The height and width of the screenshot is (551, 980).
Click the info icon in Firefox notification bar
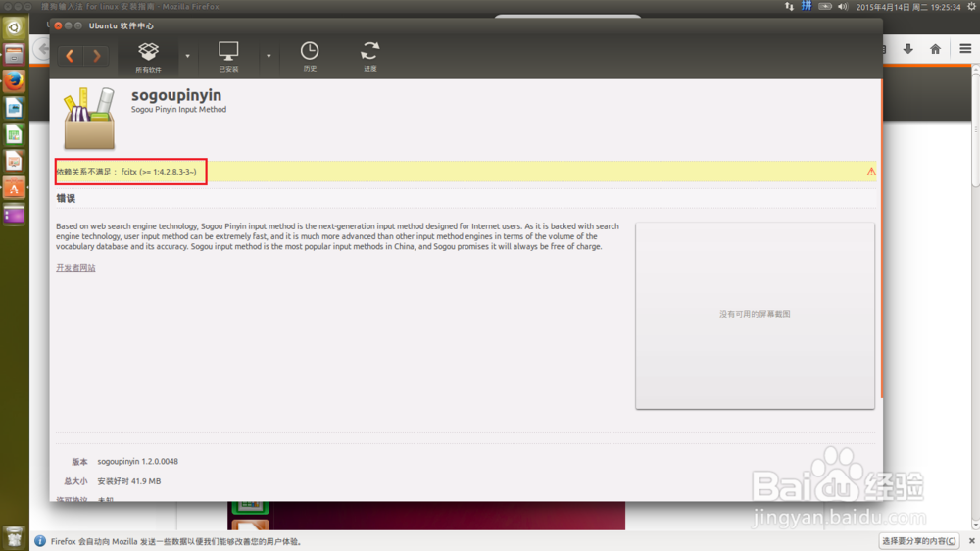[40, 541]
